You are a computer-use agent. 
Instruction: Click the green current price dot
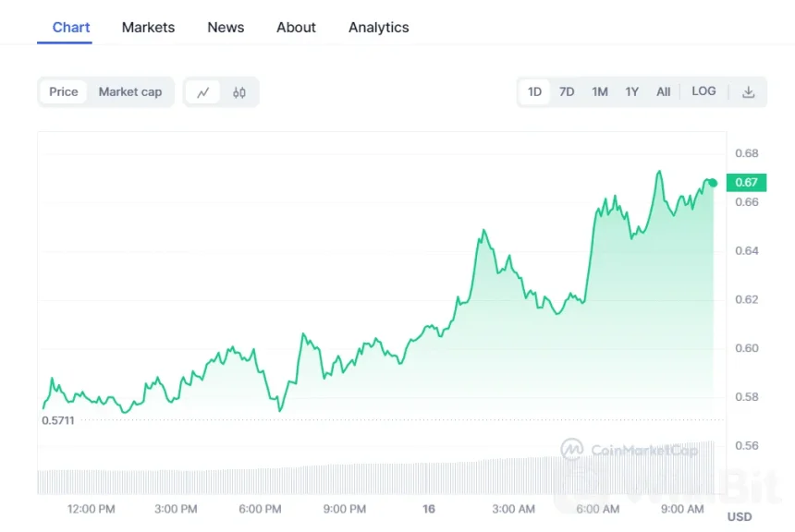713,183
